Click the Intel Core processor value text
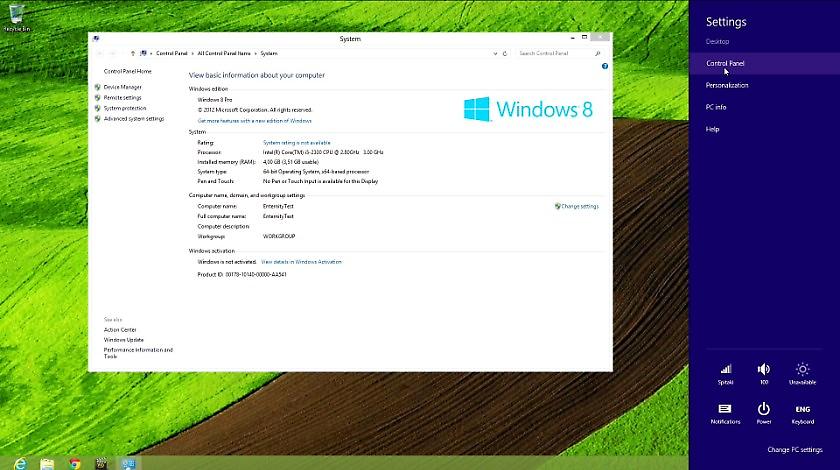 pos(323,152)
